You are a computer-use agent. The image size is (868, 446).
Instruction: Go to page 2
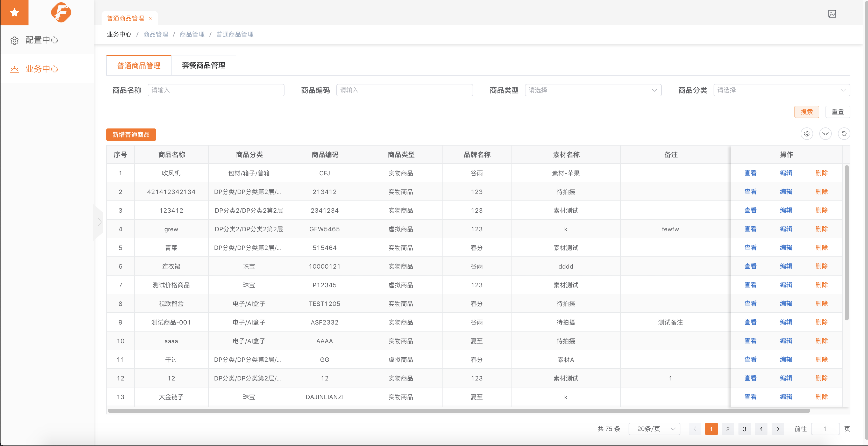(728, 429)
